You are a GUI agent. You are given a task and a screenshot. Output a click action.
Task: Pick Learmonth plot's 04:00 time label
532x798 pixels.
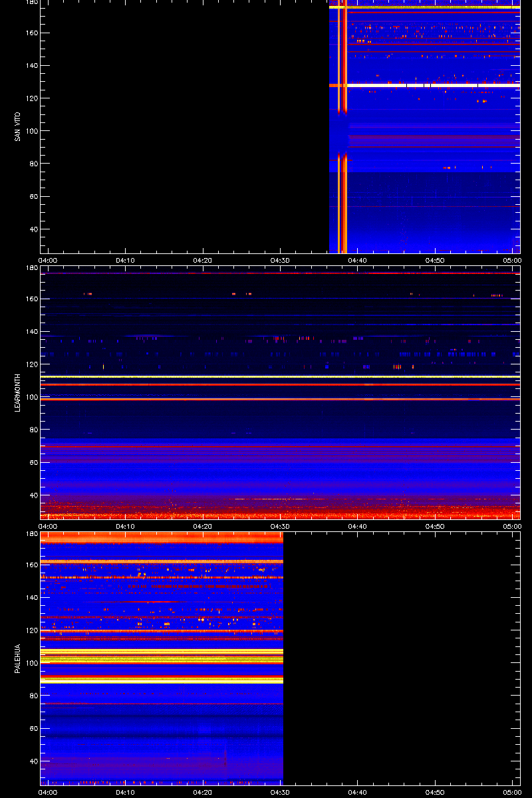(49, 526)
